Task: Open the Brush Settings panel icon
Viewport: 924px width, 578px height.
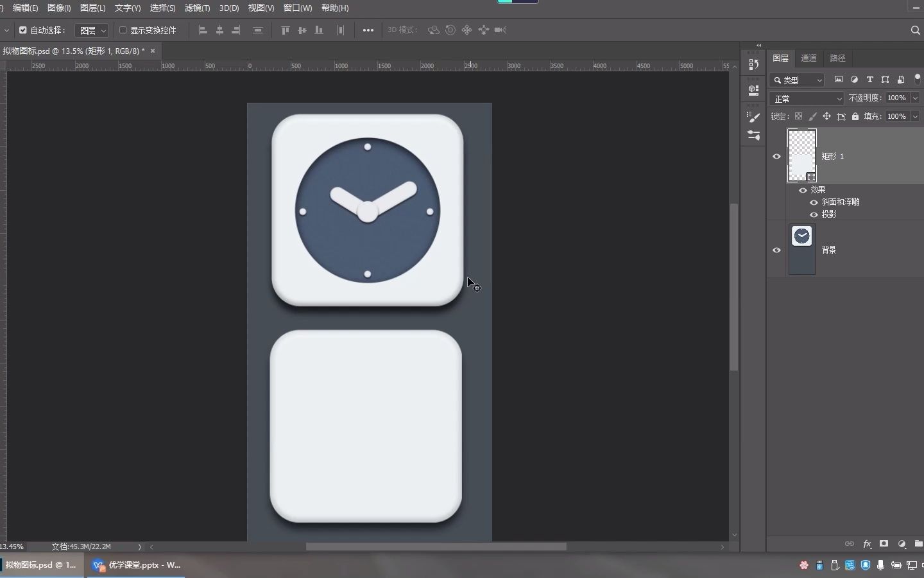Action: coord(754,117)
